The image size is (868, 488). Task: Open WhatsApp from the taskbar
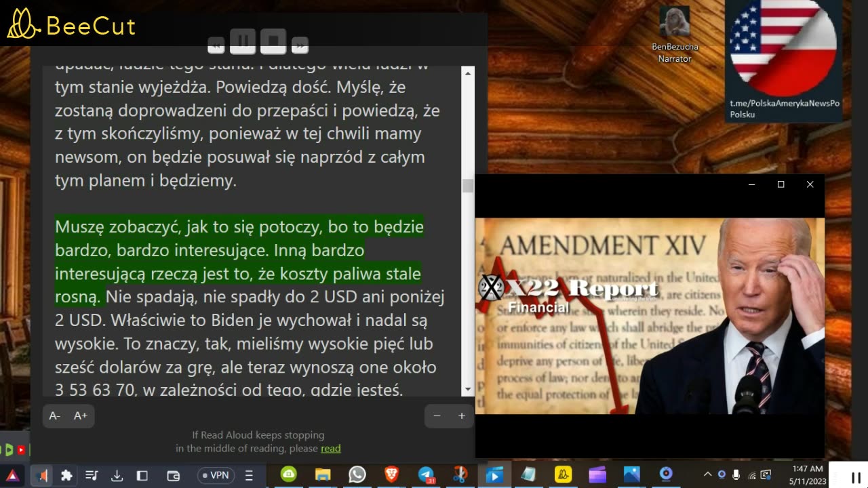pyautogui.click(x=357, y=474)
